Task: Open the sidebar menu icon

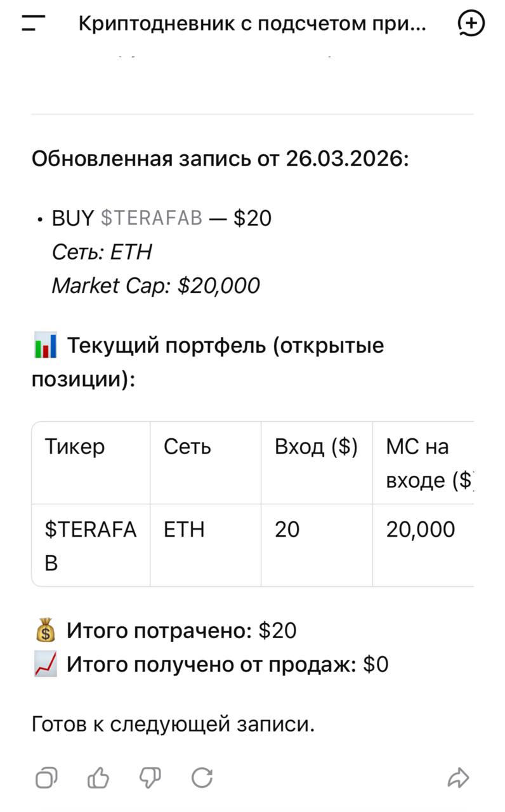Action: 33,23
